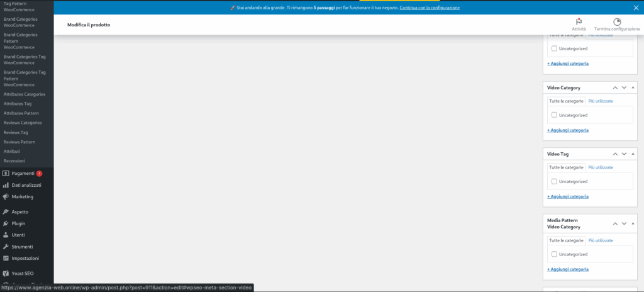
Task: Open Tutte le categorie in Media Pattern panel
Action: click(566, 240)
